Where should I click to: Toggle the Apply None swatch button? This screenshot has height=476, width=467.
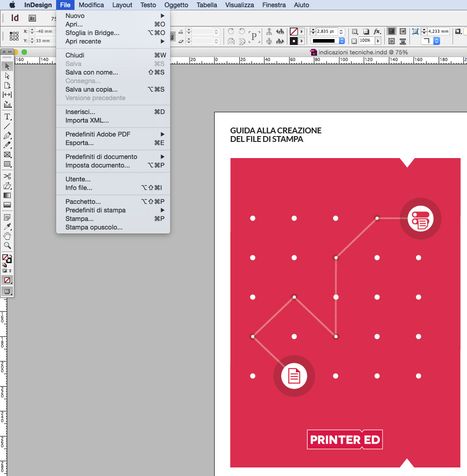pyautogui.click(x=7, y=280)
